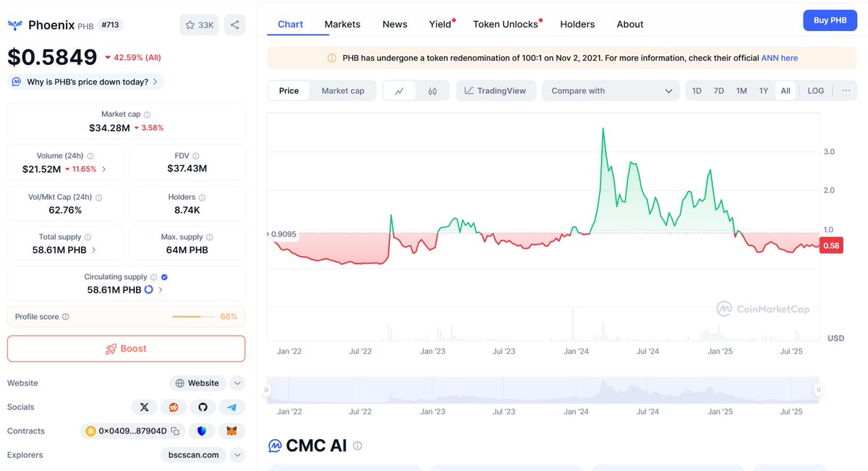The image size is (868, 471).
Task: Click the red 0.58 price label
Action: (832, 246)
